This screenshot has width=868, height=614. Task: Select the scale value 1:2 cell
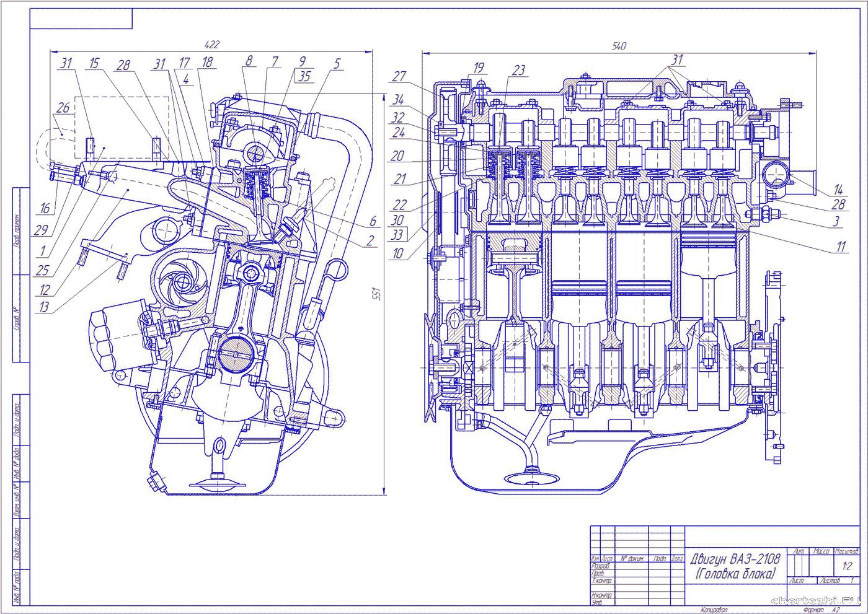point(846,566)
